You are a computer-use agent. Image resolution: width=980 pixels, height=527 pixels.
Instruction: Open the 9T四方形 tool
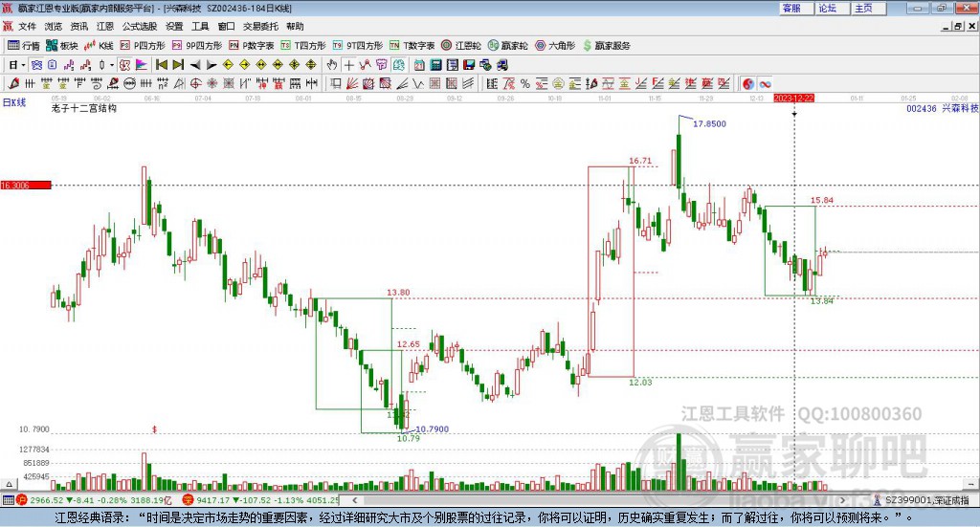pos(358,46)
